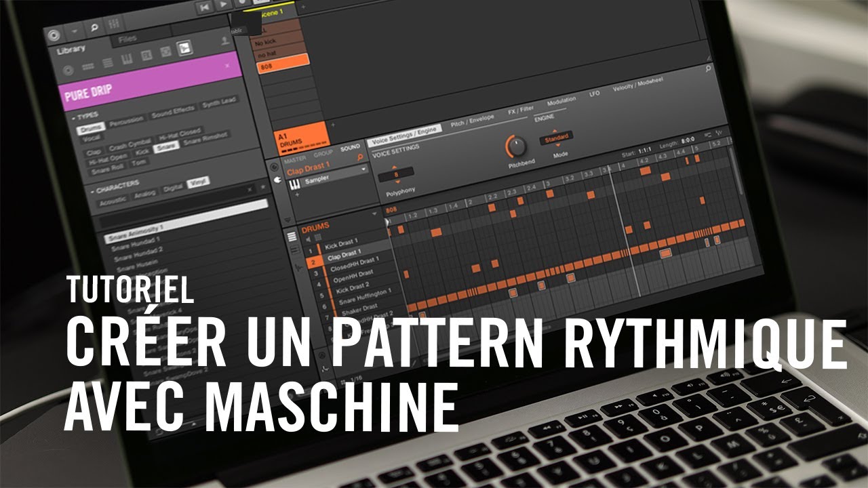This screenshot has height=488, width=868.
Task: Select Snare Hundad 1 in results
Action: pos(136,243)
